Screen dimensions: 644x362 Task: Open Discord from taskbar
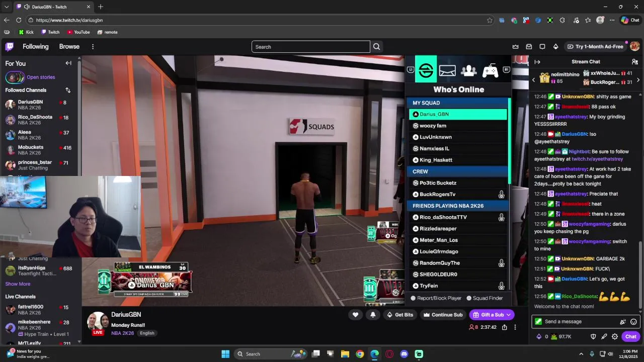click(x=404, y=354)
